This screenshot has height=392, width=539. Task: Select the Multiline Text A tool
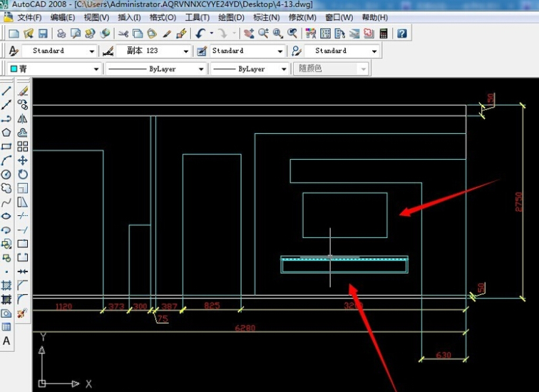point(6,341)
